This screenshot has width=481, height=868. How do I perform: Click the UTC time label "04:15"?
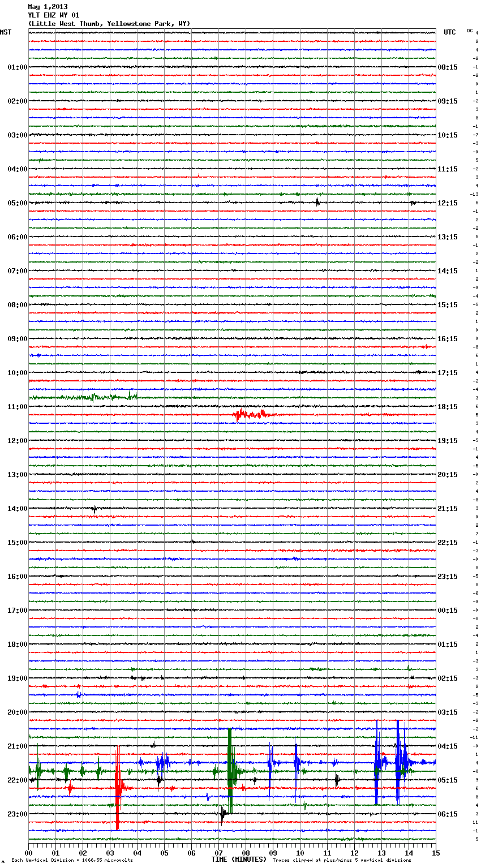pyautogui.click(x=448, y=746)
